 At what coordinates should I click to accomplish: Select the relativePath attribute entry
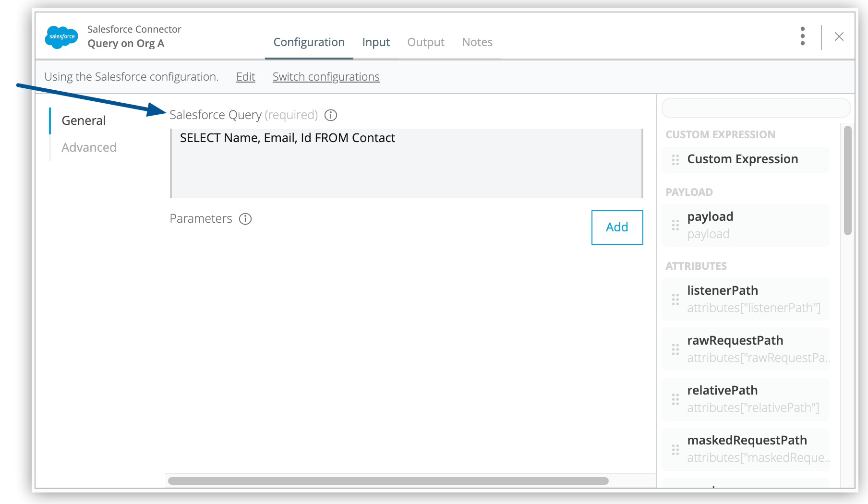744,398
